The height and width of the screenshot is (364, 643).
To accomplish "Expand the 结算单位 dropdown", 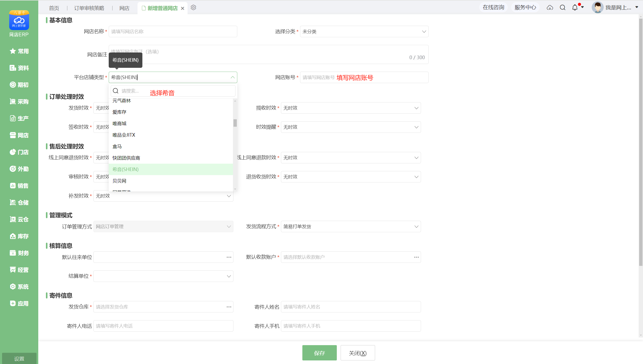I will pyautogui.click(x=229, y=276).
